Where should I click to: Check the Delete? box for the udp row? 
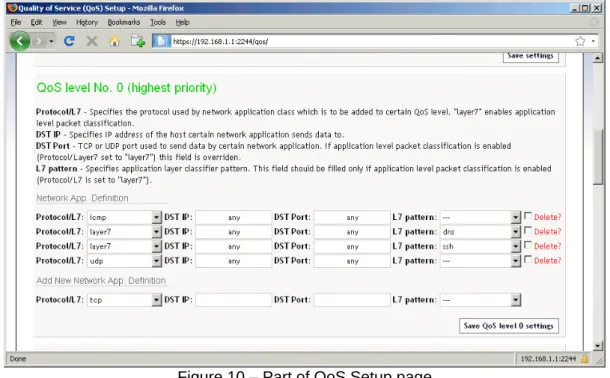tap(528, 259)
